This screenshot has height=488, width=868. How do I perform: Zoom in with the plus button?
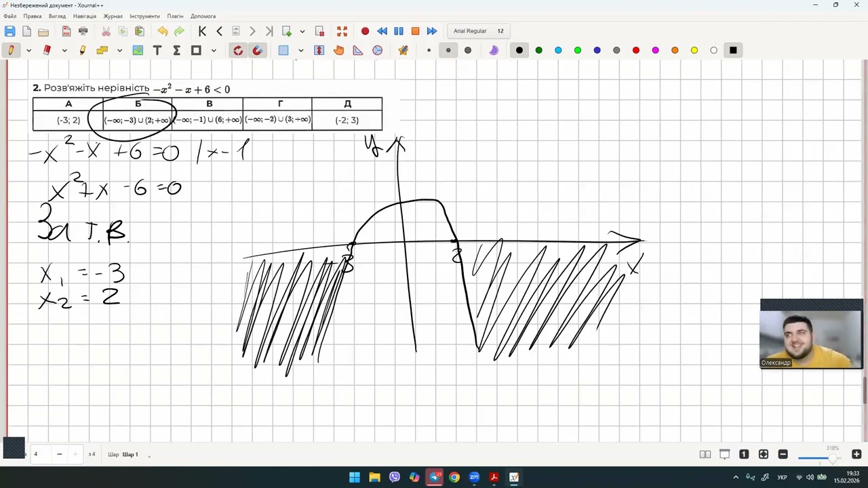(x=856, y=454)
